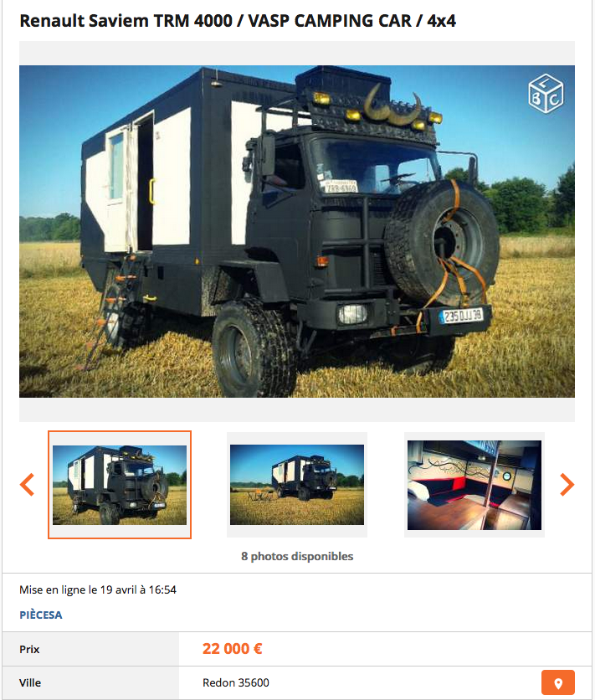Click the Mise en ligne date text
The image size is (595, 700).
point(98,589)
